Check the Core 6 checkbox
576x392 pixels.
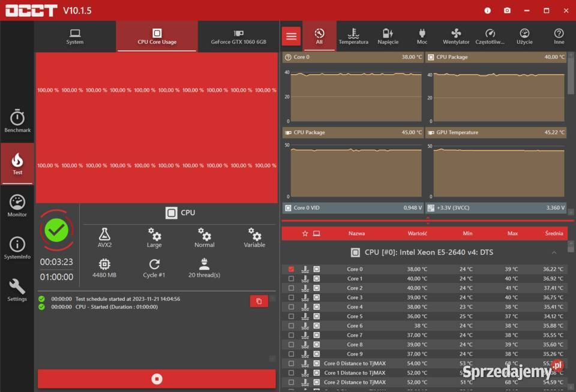point(292,325)
